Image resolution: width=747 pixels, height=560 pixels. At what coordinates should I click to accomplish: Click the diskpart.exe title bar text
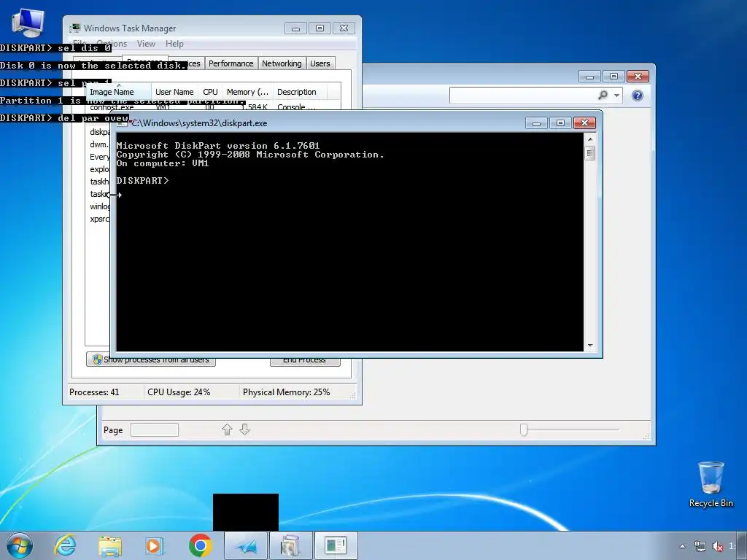199,122
